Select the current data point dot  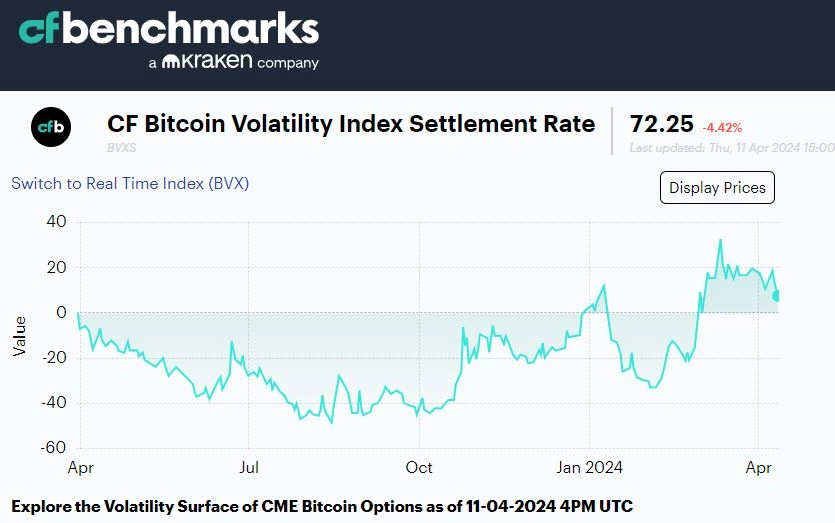point(777,296)
